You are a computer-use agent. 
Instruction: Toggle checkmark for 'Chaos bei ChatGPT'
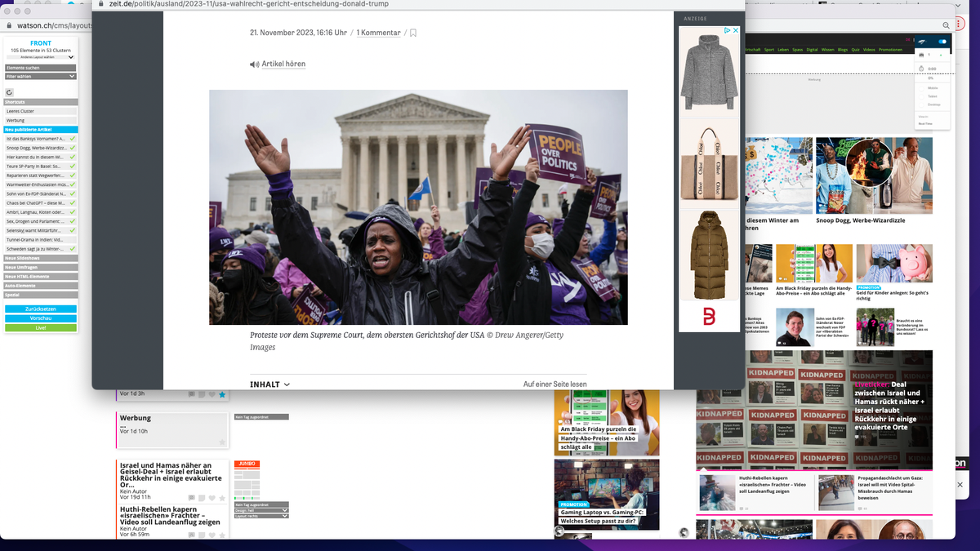pos(73,202)
